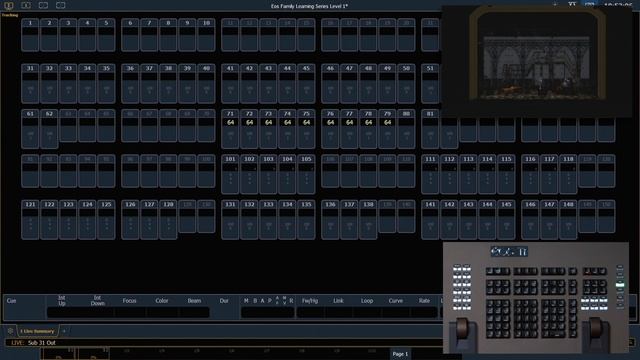Screen dimensions: 640x360
Task: Click the Focus column header
Action: 129,301
